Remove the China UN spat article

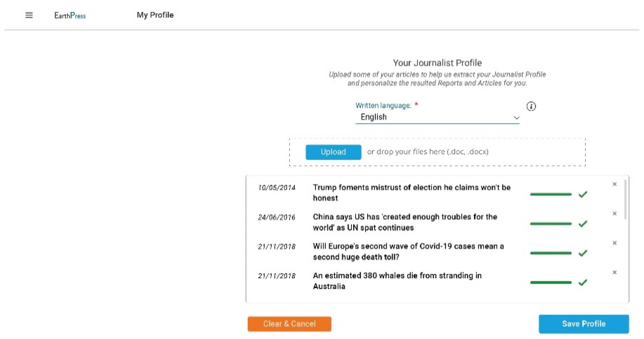click(x=614, y=213)
